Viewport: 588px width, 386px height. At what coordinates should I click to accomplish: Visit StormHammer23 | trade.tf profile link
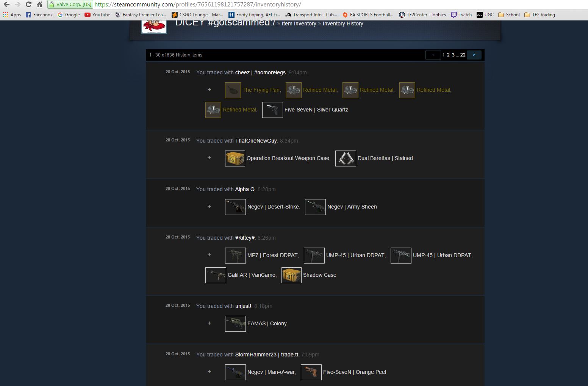pos(267,355)
